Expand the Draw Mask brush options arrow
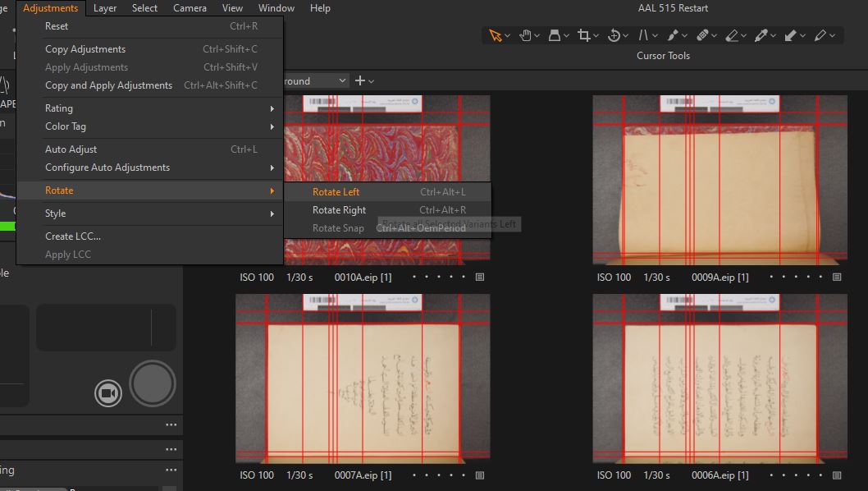Image resolution: width=868 pixels, height=491 pixels. [x=685, y=36]
